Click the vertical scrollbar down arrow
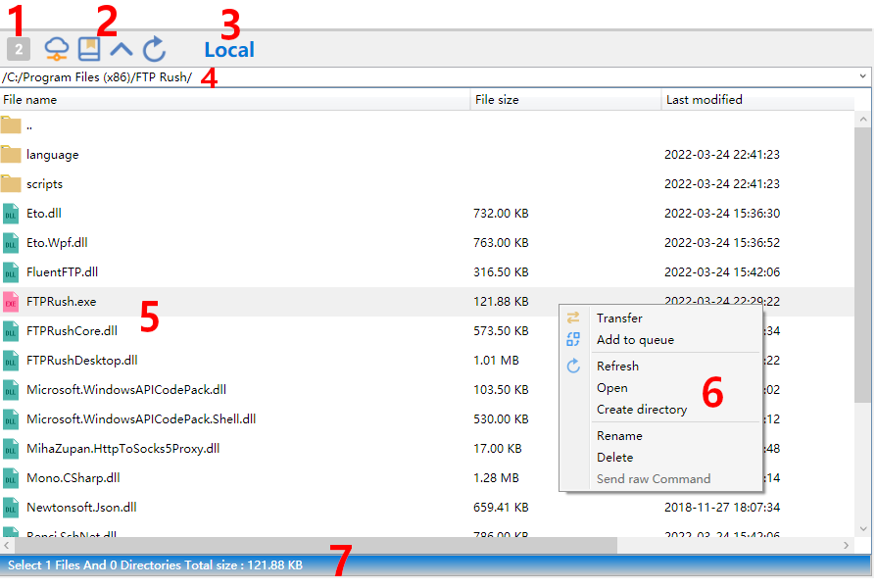Screen dimensions: 876x588 tap(863, 529)
